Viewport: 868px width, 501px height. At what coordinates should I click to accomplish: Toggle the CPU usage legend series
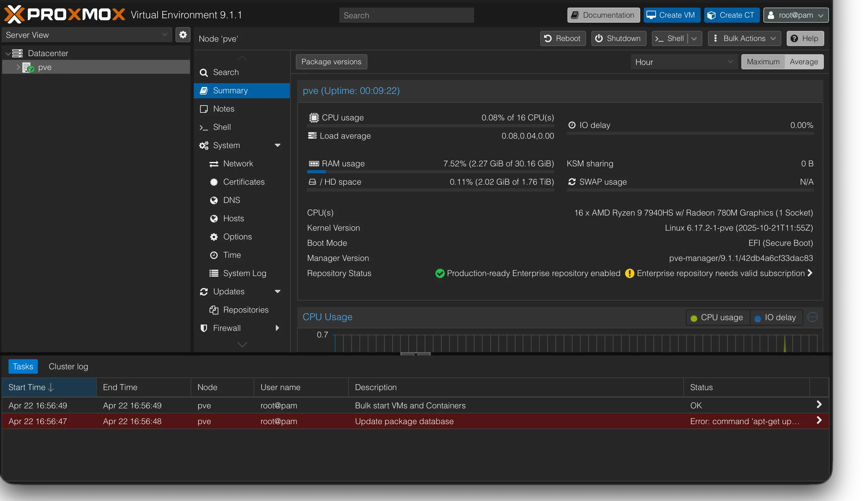[718, 317]
